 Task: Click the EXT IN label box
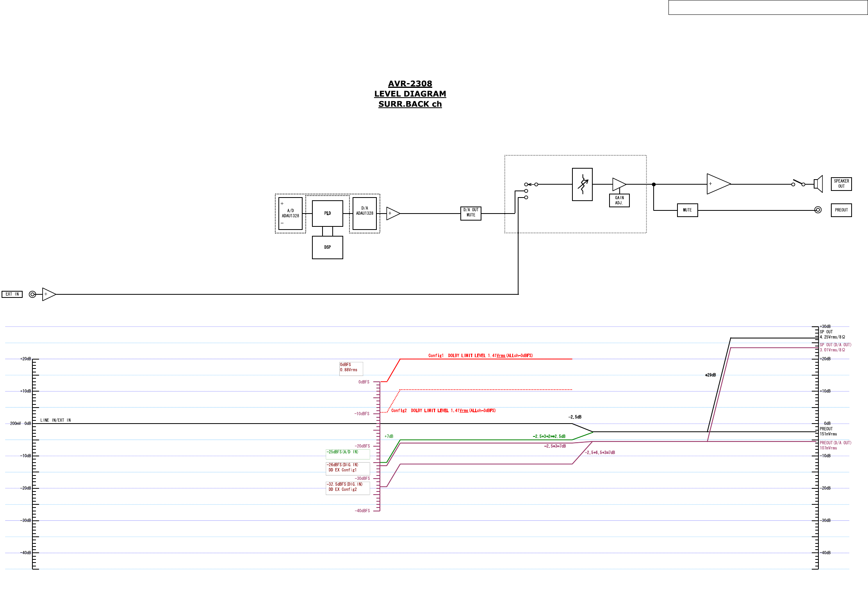pos(12,294)
